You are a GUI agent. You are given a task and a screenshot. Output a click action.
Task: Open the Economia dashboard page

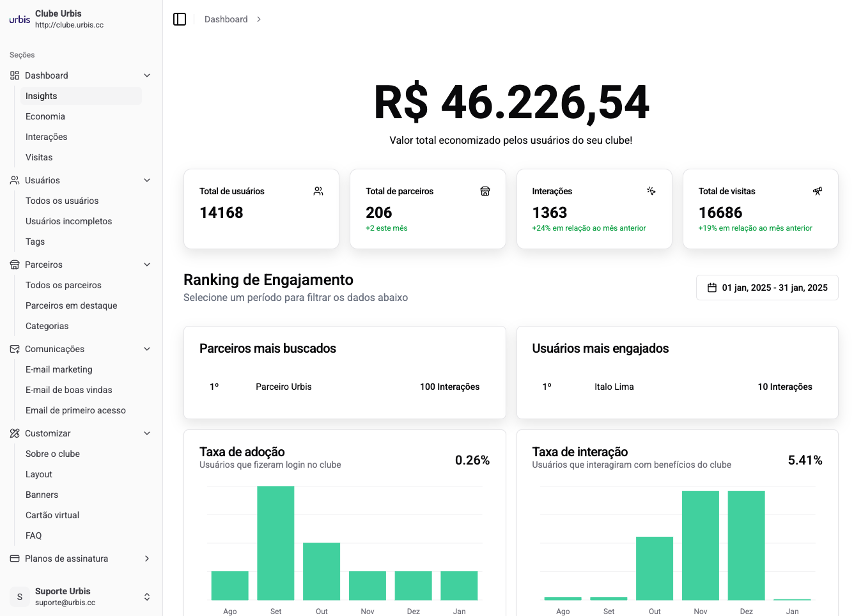click(45, 116)
